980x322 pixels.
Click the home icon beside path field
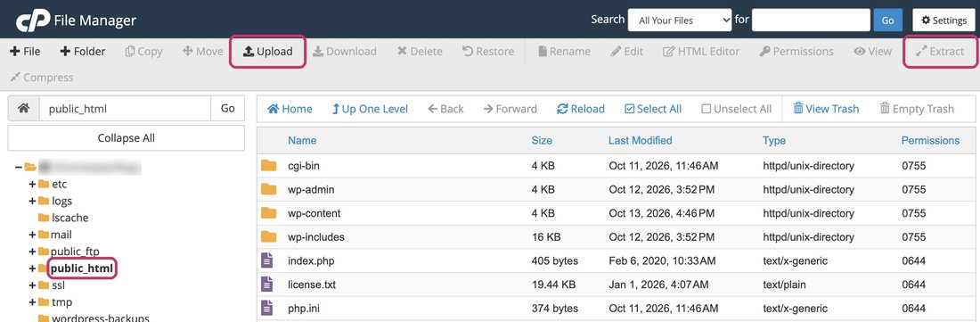pos(24,108)
